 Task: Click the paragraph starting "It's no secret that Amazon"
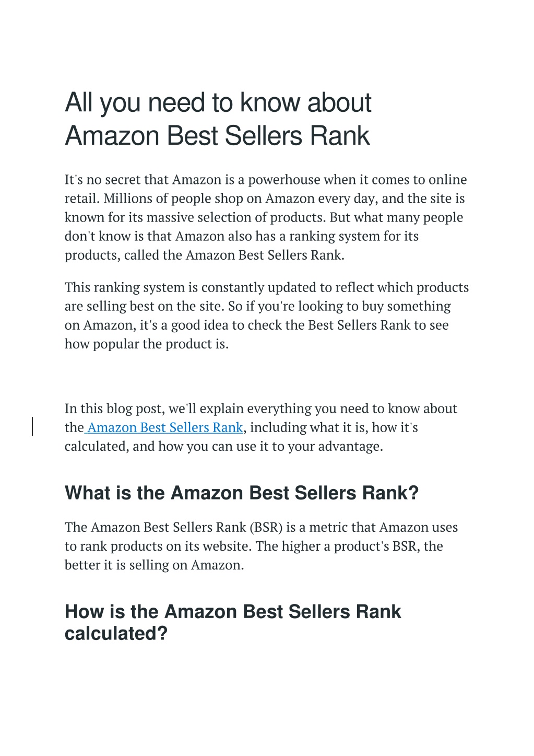coord(266,217)
